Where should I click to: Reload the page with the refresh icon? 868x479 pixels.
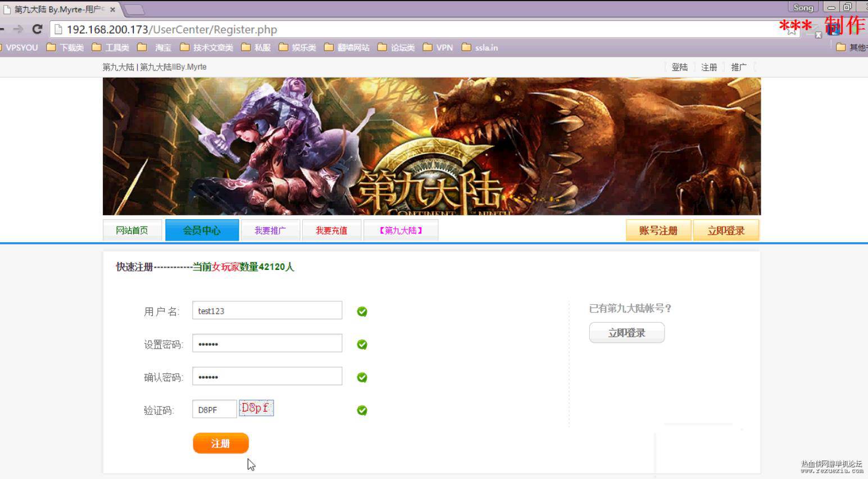coord(38,29)
